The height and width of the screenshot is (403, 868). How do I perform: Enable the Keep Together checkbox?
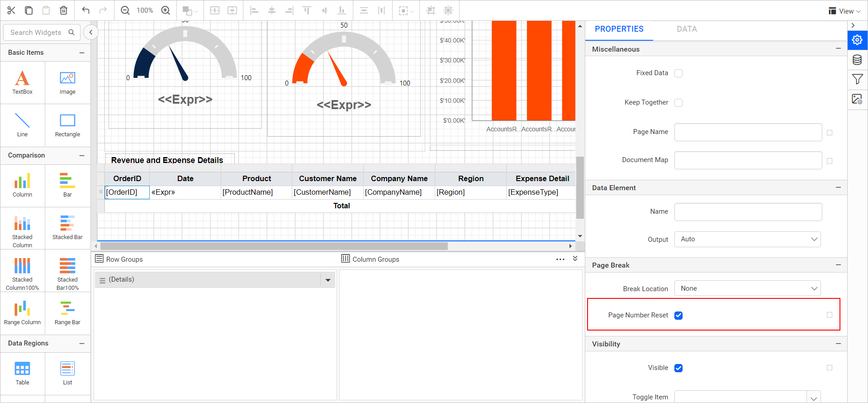678,103
